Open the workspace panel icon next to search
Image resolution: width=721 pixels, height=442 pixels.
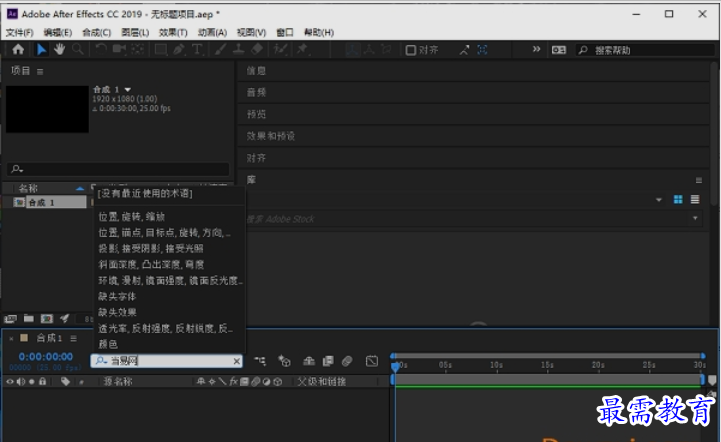tap(559, 50)
